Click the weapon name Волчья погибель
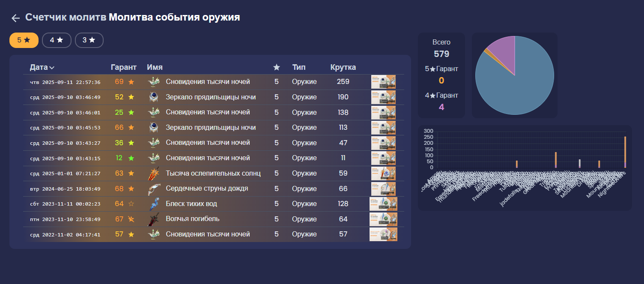 tap(193, 219)
